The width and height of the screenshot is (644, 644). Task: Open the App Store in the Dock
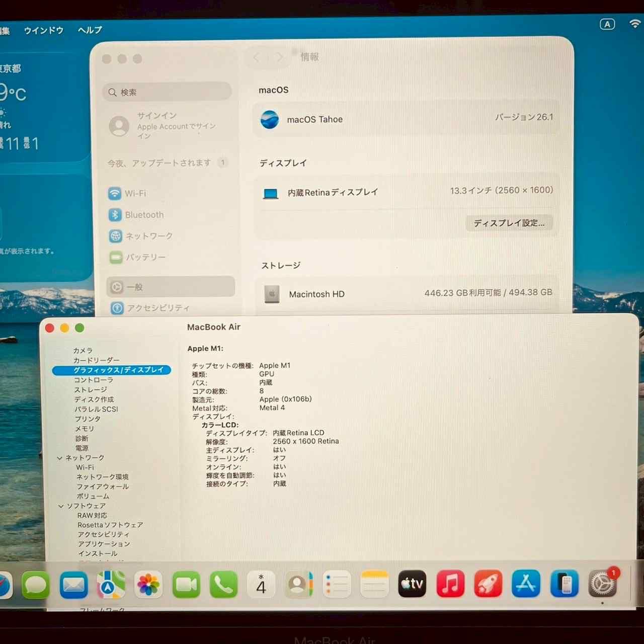tap(526, 584)
